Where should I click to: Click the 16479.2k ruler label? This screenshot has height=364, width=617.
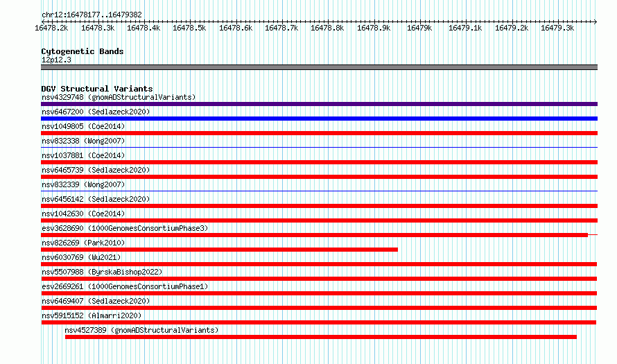click(512, 28)
